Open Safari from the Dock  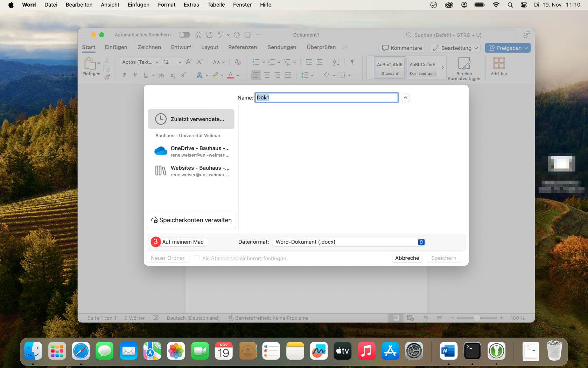(x=81, y=351)
